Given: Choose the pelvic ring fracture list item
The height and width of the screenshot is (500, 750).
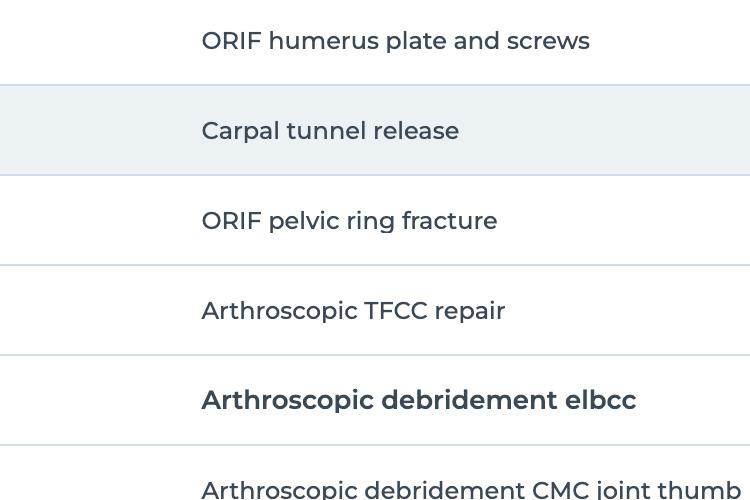Looking at the screenshot, I should click(375, 220).
